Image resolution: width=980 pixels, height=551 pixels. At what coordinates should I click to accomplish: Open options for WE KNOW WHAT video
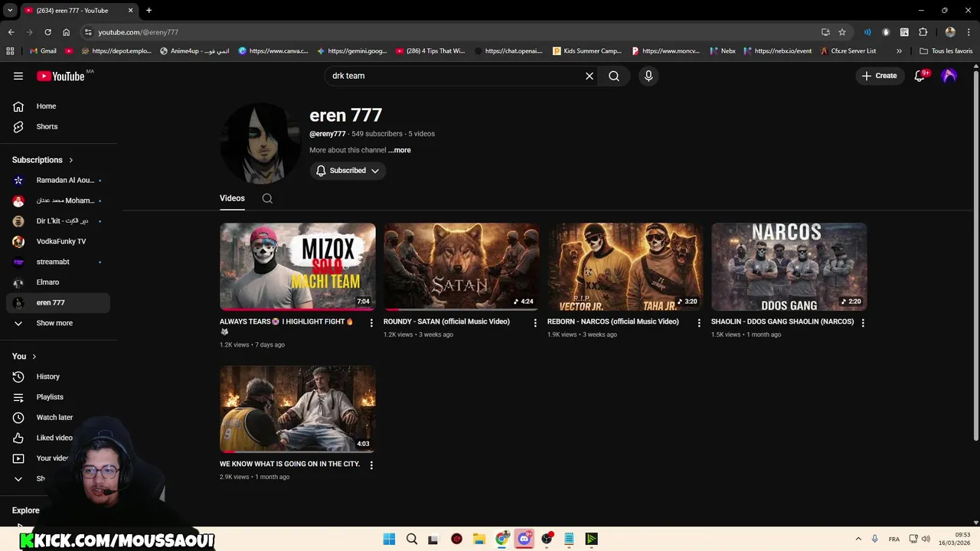coord(371,465)
